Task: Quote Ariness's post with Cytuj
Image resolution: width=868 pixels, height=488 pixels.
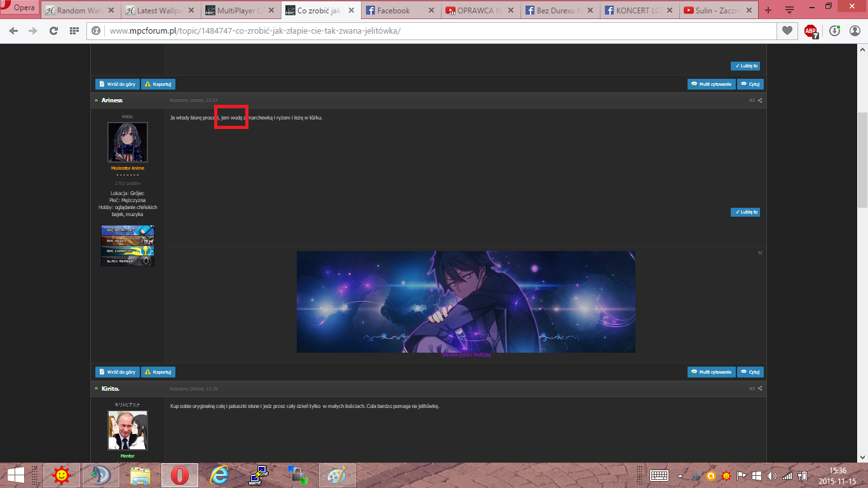Action: (x=750, y=372)
